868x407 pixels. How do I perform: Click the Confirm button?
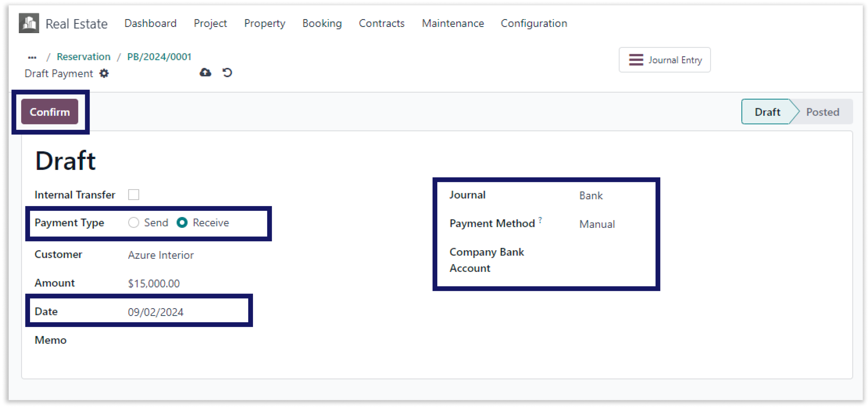[50, 112]
